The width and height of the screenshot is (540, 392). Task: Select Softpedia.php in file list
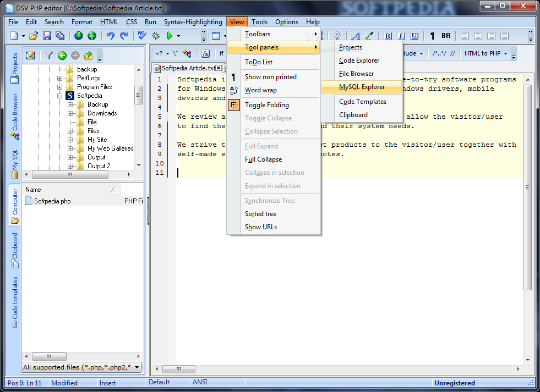[52, 201]
